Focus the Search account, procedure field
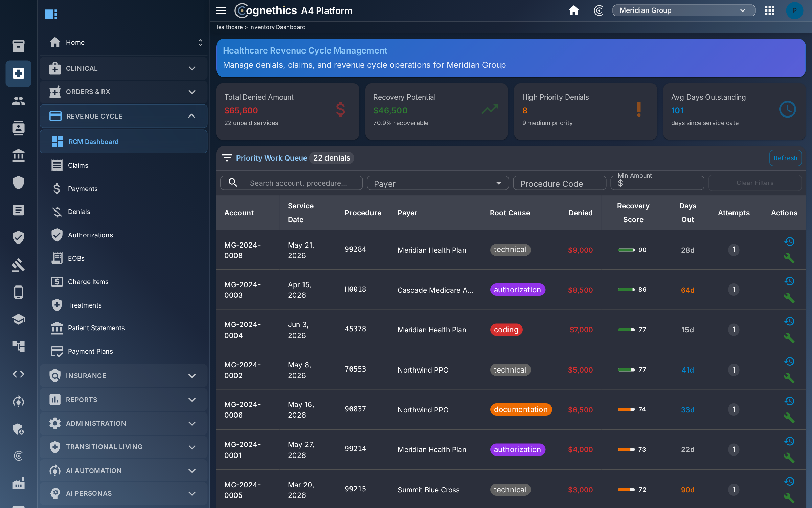The height and width of the screenshot is (508, 812). (291, 183)
